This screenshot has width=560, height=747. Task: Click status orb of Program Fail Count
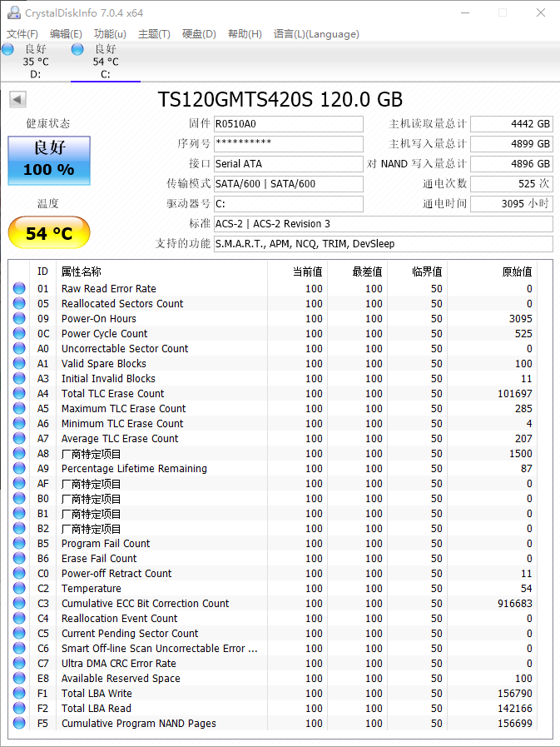pos(19,543)
